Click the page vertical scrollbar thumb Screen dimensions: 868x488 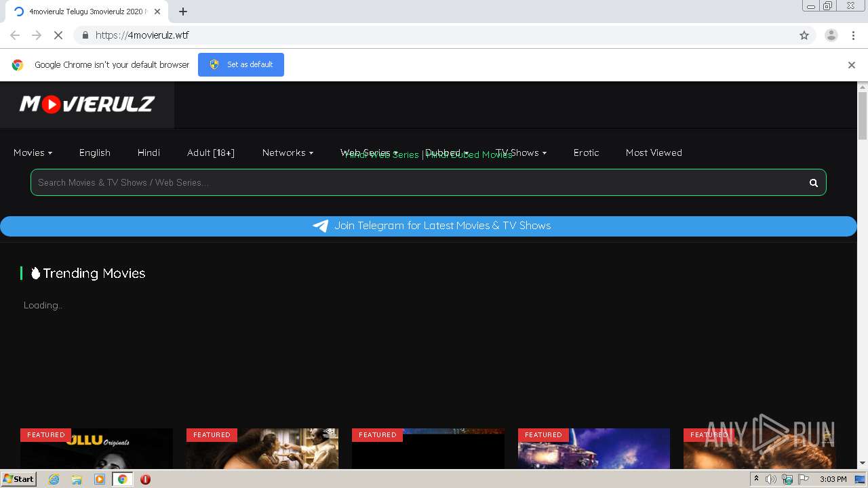[x=863, y=115]
